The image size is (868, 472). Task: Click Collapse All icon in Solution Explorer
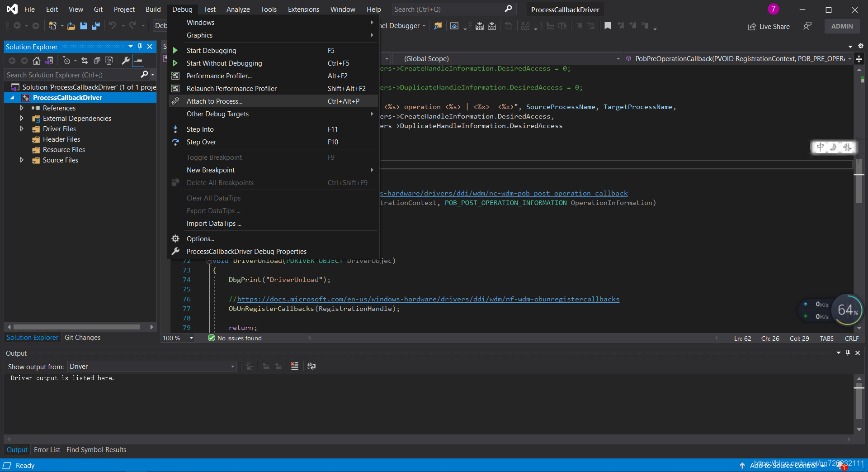(x=97, y=61)
